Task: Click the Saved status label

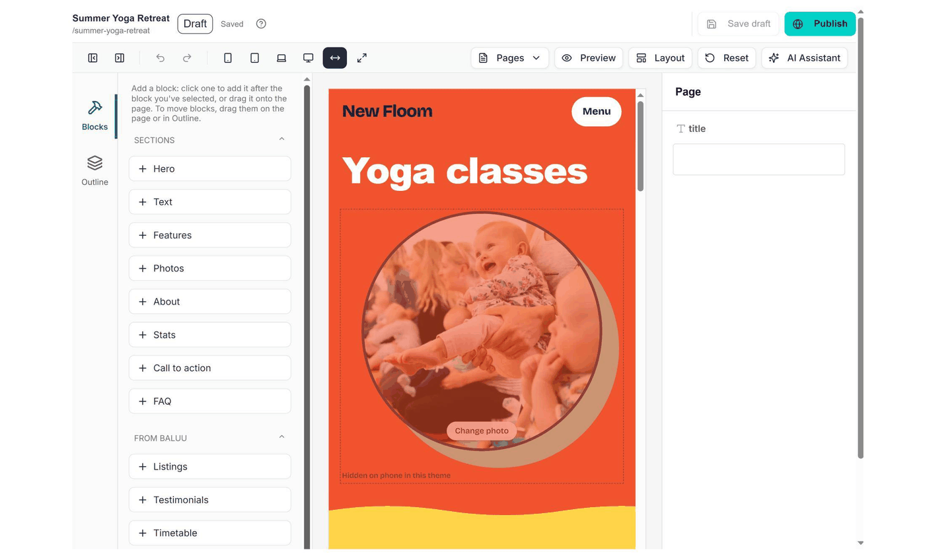Action: click(232, 24)
